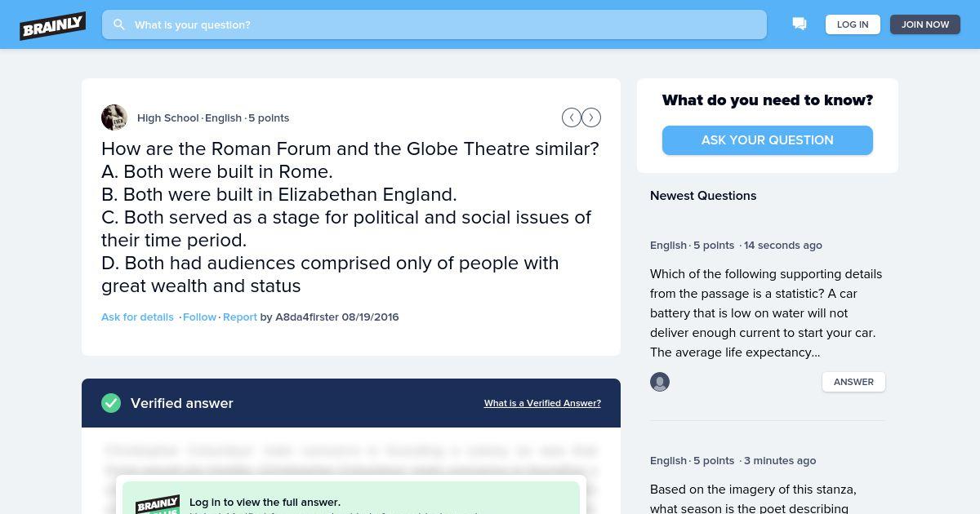Image resolution: width=980 pixels, height=514 pixels.
Task: Open user A8da4firster profile link
Action: point(307,317)
